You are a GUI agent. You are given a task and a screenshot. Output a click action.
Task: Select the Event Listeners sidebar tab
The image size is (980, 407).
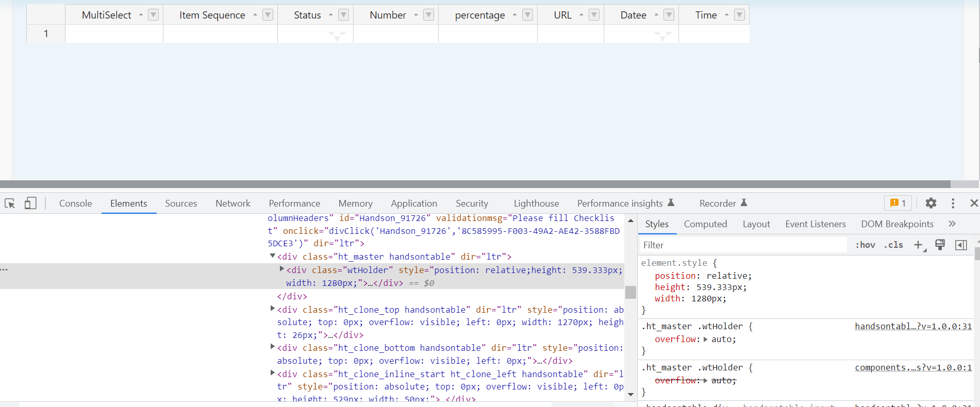coord(816,224)
